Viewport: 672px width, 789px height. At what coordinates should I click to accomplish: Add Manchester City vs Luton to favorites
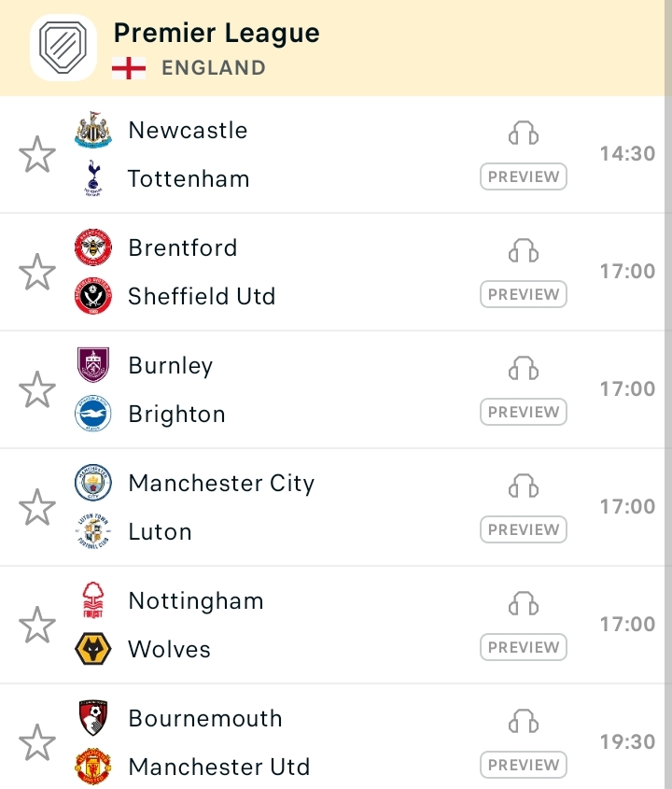(37, 507)
